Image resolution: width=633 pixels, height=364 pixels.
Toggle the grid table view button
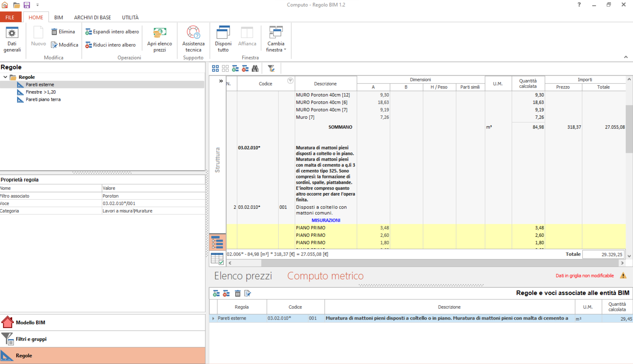pos(217,258)
